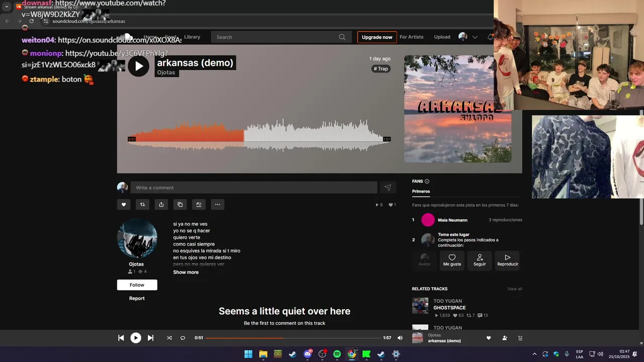Like the track using the heart below the comment box
644x362 pixels.
pyautogui.click(x=124, y=205)
